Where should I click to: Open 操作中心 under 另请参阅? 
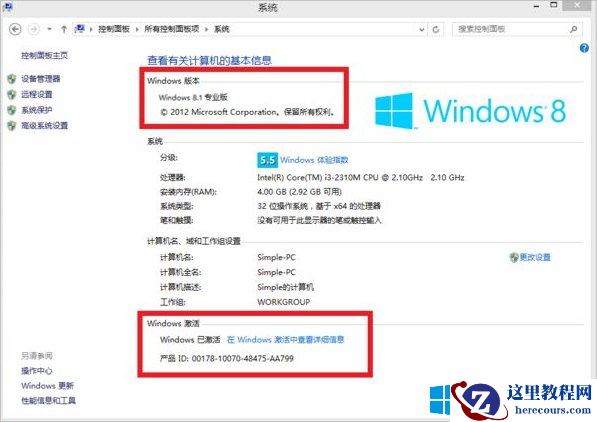click(37, 371)
